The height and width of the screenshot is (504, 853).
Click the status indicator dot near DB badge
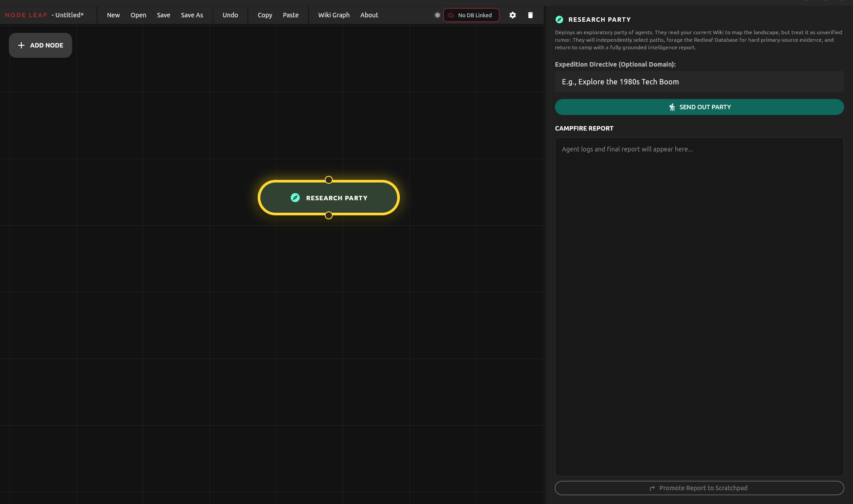[437, 15]
